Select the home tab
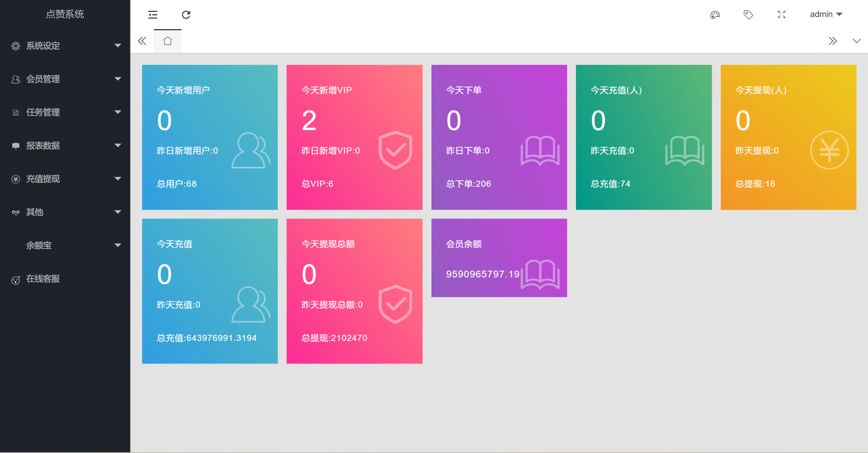868x453 pixels. click(x=167, y=41)
